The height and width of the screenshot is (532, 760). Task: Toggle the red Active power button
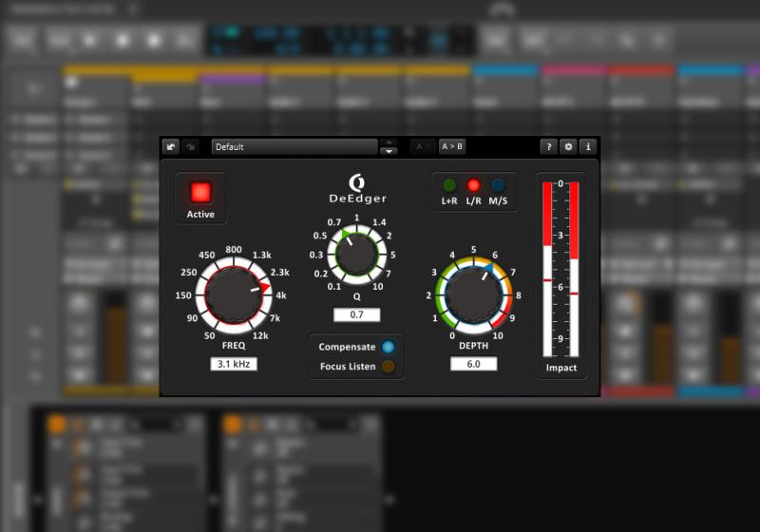click(x=200, y=192)
